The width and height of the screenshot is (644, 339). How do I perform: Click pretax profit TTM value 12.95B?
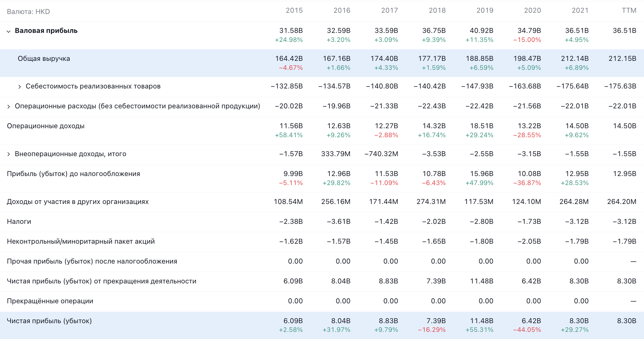[624, 174]
